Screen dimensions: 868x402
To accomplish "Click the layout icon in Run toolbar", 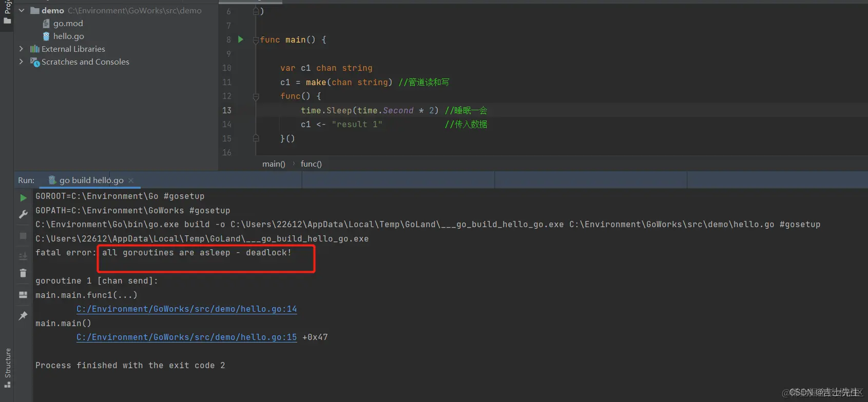I will (x=23, y=295).
